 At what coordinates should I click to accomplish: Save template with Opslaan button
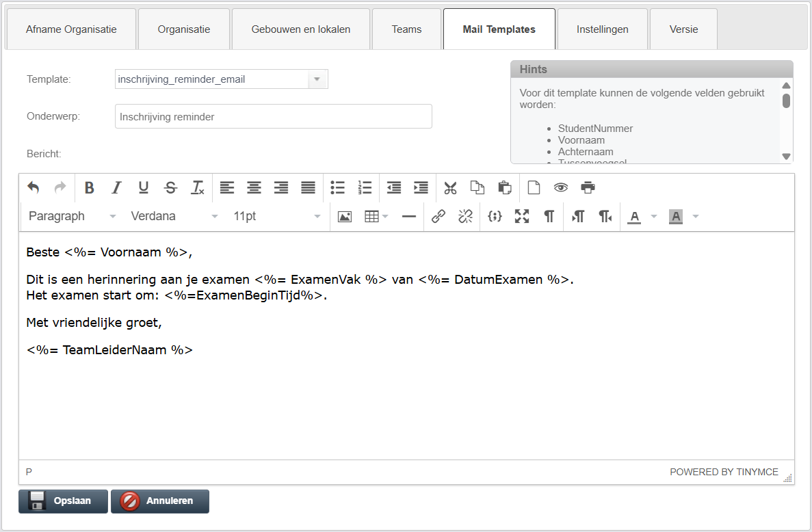click(63, 501)
